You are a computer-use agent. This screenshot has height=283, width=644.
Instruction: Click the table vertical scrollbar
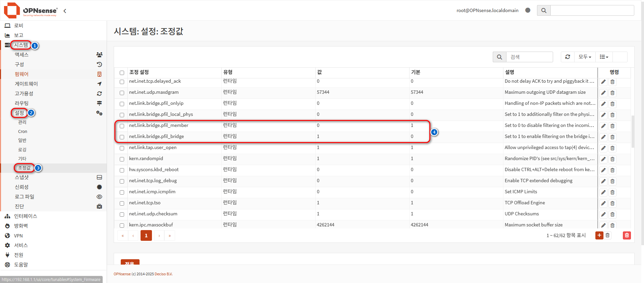coord(633,132)
